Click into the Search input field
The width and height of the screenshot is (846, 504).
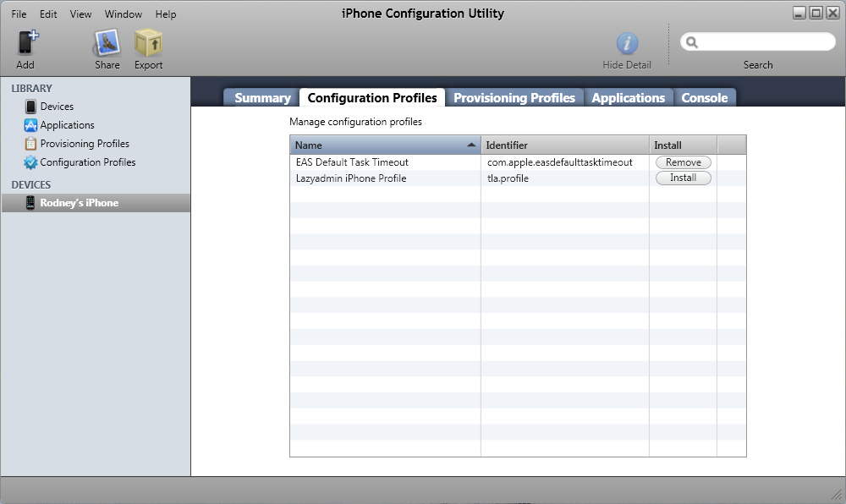tap(766, 42)
